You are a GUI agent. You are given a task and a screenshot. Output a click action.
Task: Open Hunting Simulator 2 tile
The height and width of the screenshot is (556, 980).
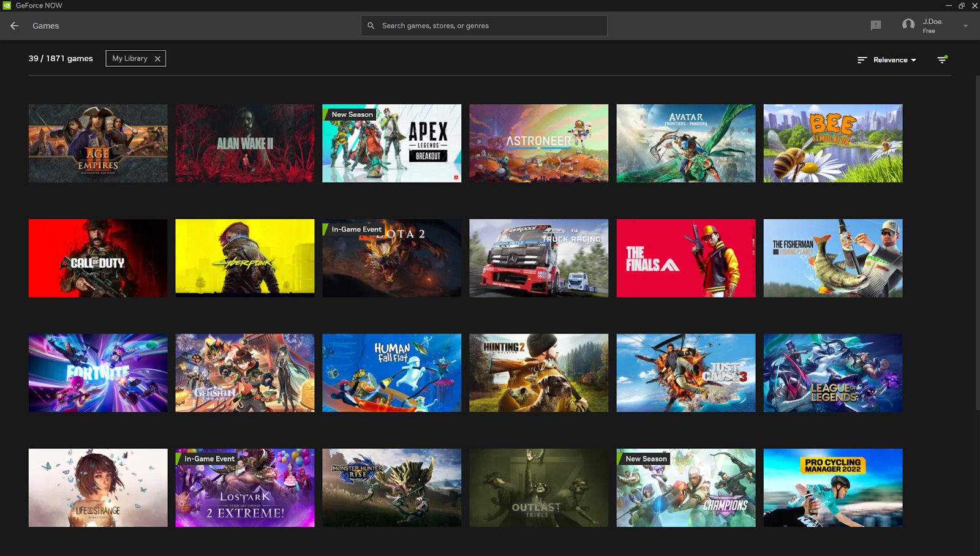539,373
